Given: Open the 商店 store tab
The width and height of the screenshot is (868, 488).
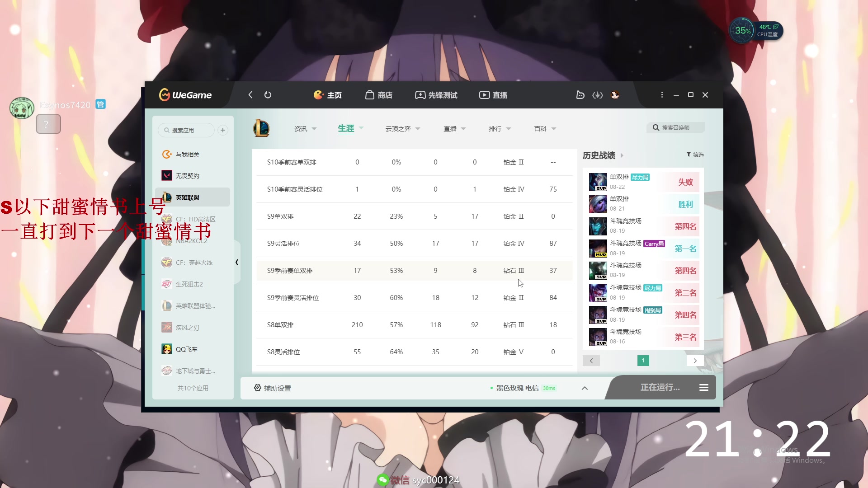Looking at the screenshot, I should pos(379,95).
